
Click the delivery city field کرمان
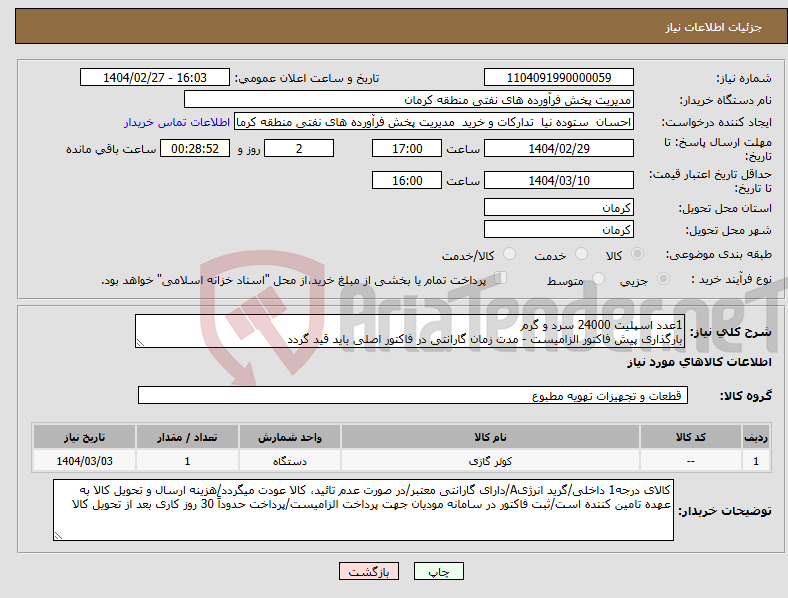click(x=558, y=230)
